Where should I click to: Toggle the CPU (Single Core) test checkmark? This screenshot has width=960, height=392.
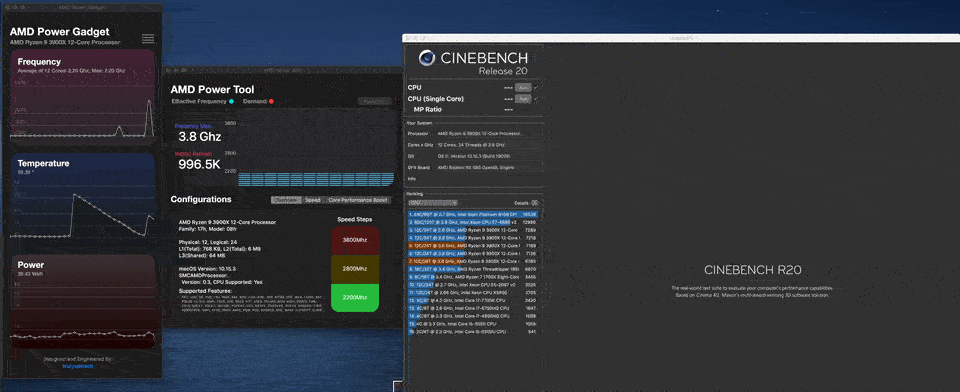click(536, 98)
